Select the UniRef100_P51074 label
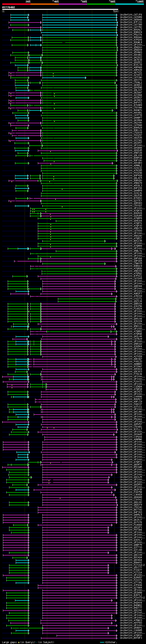 pyautogui.click(x=131, y=35)
